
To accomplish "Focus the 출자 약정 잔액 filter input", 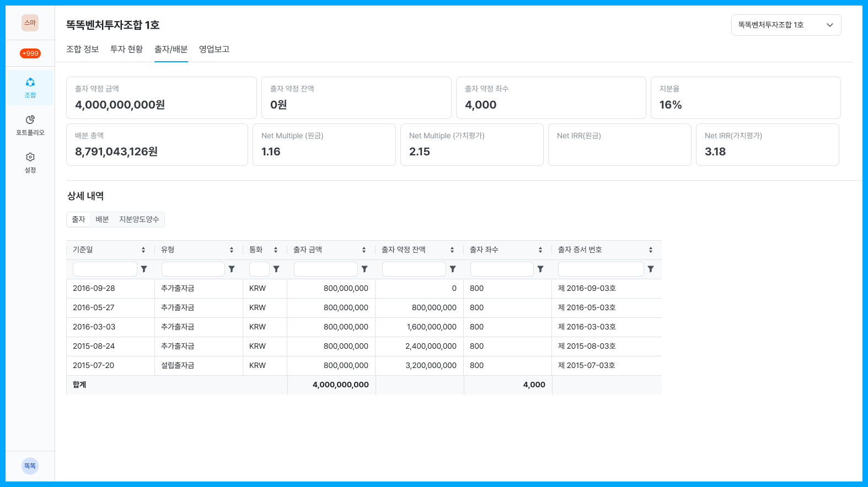I will point(414,269).
